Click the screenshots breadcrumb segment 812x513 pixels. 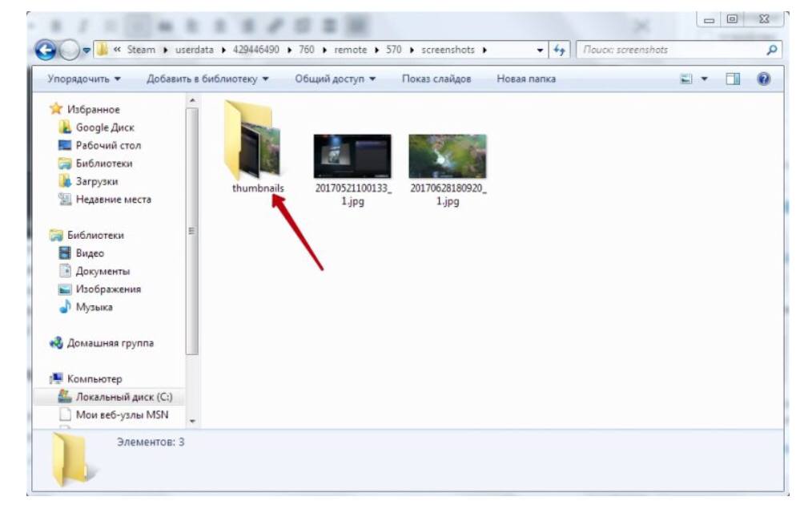tap(448, 50)
